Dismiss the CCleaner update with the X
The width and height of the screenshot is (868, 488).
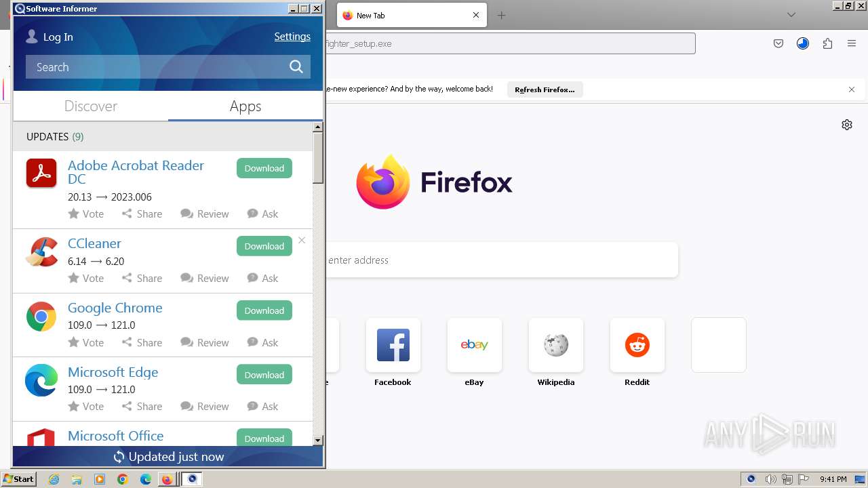pos(302,240)
